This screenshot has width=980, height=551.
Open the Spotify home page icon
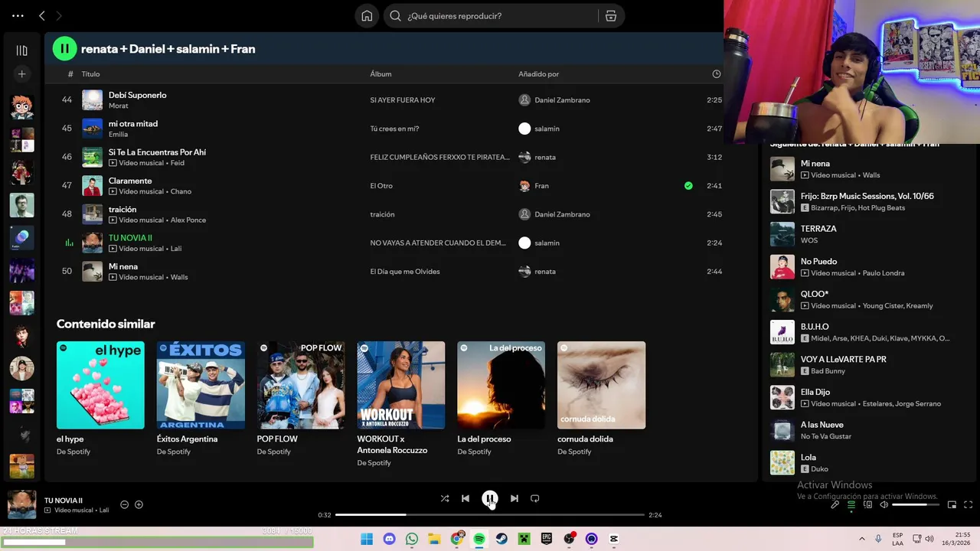click(x=367, y=16)
